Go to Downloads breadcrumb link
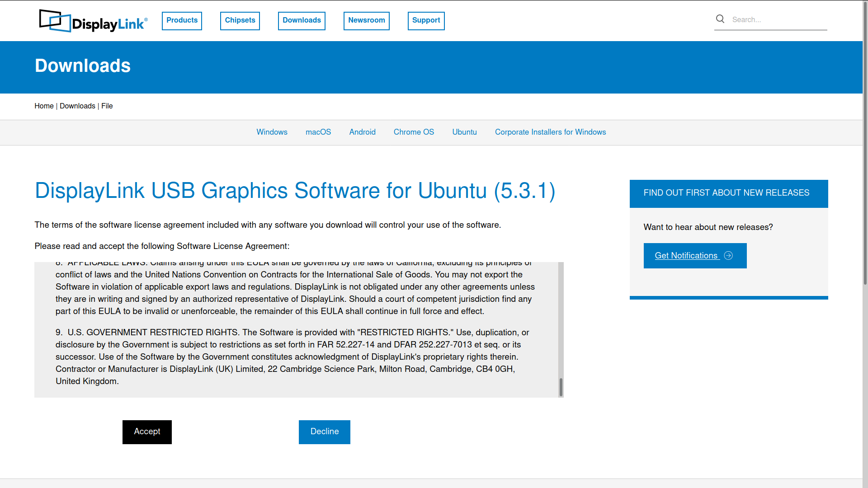This screenshot has width=868, height=488. (x=77, y=106)
